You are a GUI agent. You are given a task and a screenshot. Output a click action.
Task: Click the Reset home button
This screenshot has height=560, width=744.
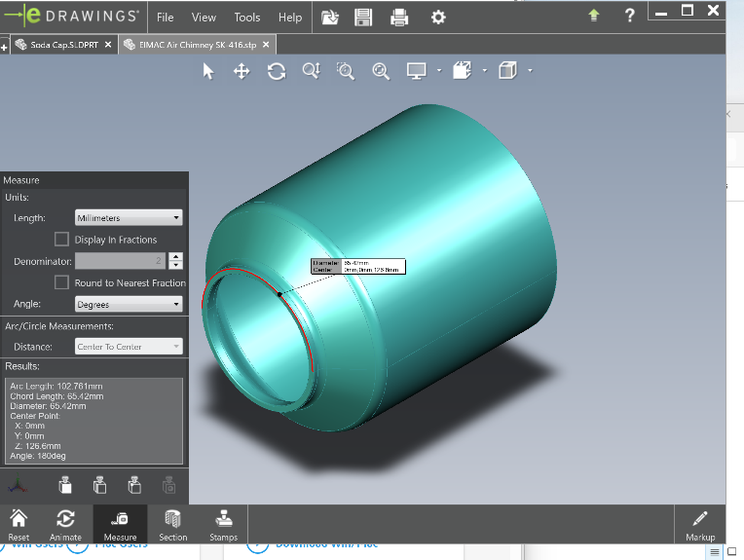coord(19,524)
